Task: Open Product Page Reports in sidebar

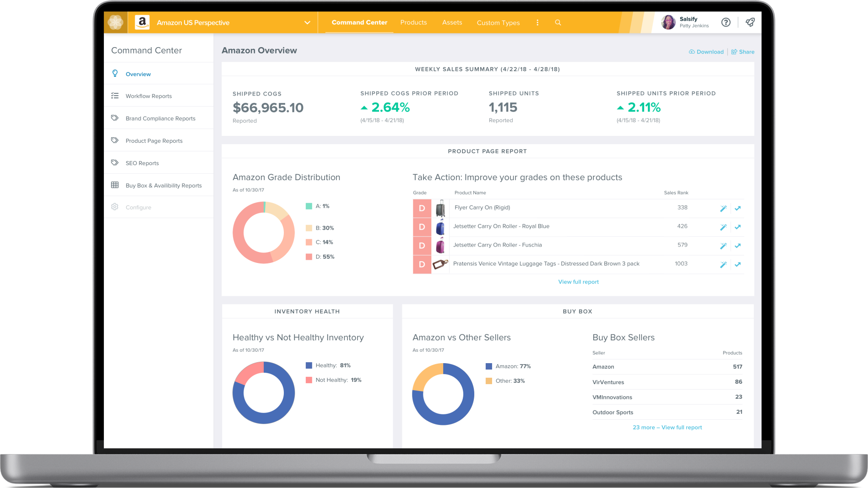Action: 158,141
